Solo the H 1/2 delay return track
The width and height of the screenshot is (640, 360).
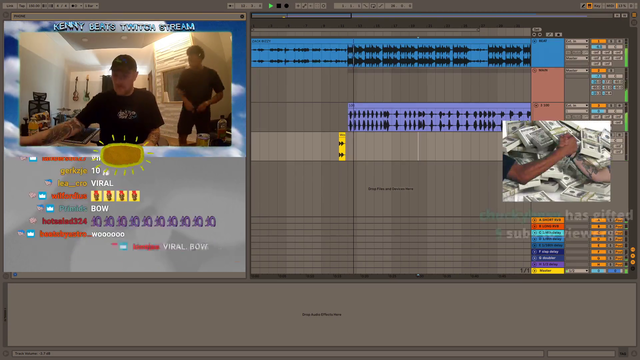tap(610, 264)
